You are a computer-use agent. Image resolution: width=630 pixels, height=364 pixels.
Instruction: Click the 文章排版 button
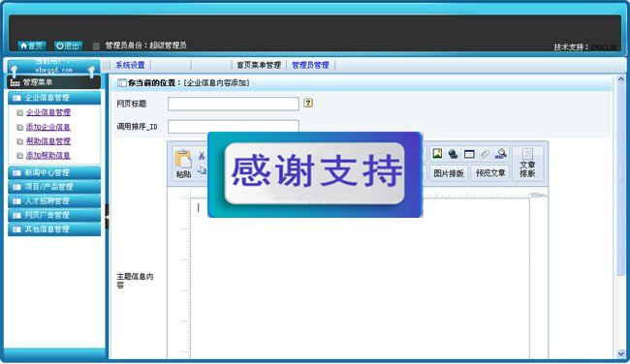pos(527,165)
